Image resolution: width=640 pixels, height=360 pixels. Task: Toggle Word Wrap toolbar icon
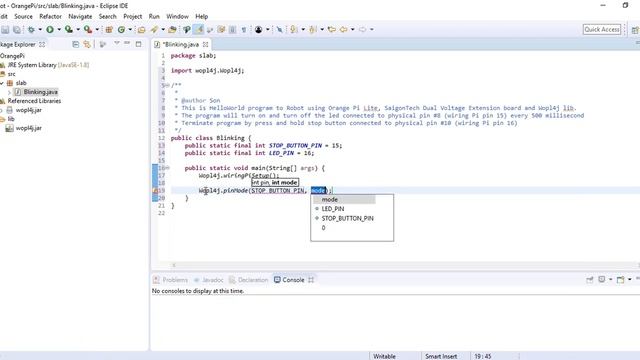click(x=221, y=29)
